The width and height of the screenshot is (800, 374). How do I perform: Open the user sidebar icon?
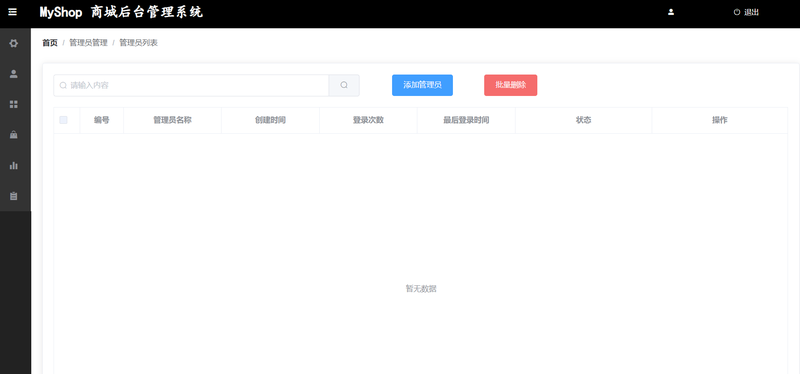[x=14, y=74]
